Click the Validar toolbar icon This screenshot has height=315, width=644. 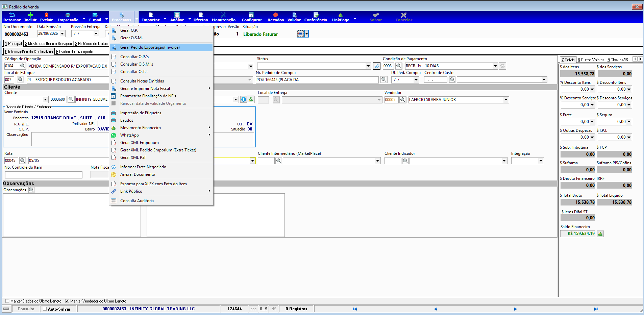[294, 15]
